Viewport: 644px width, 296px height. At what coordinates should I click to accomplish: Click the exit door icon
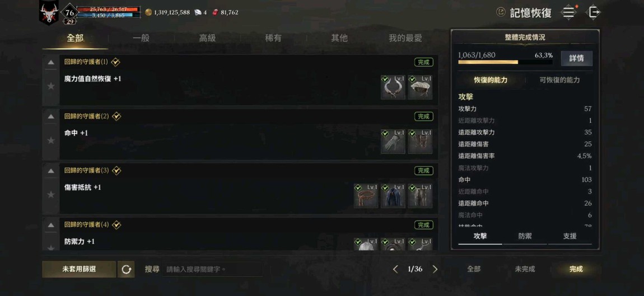[594, 12]
